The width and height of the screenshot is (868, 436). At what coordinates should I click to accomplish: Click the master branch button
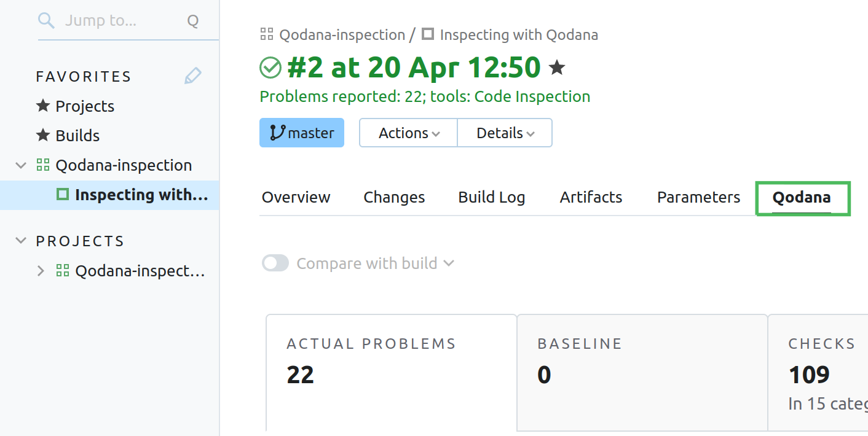(302, 132)
